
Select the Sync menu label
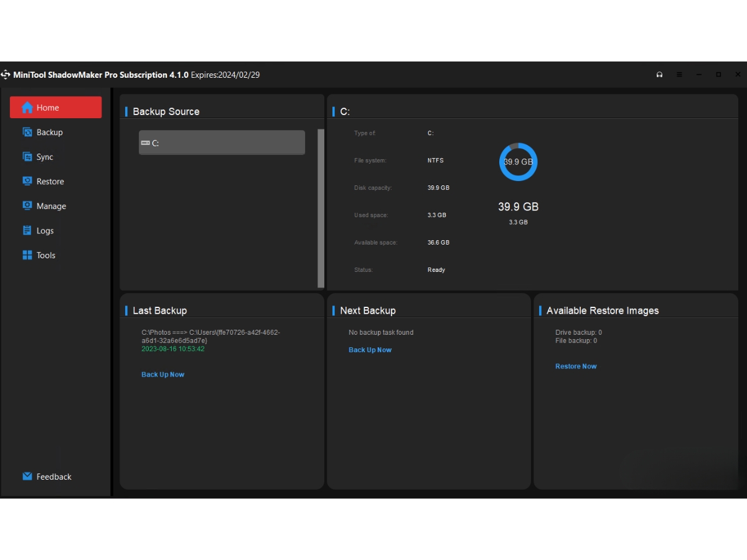point(45,157)
